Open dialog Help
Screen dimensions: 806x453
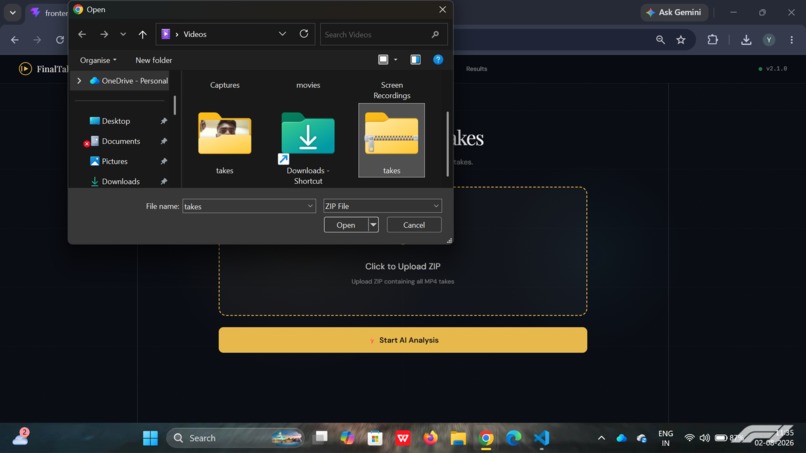(438, 60)
